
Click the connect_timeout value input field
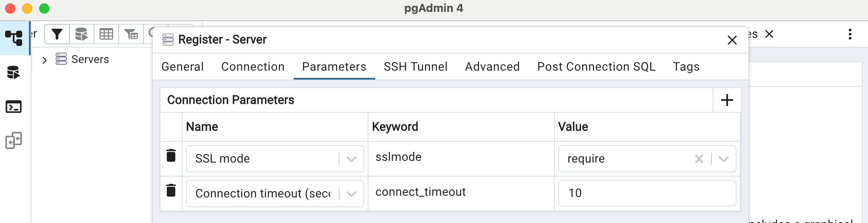(x=647, y=193)
